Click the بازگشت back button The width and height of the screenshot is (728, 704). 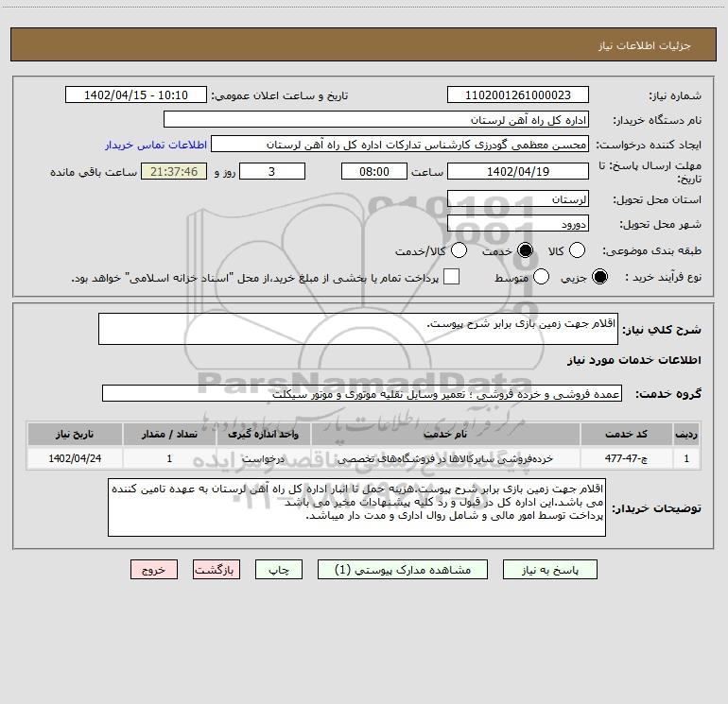click(x=217, y=570)
